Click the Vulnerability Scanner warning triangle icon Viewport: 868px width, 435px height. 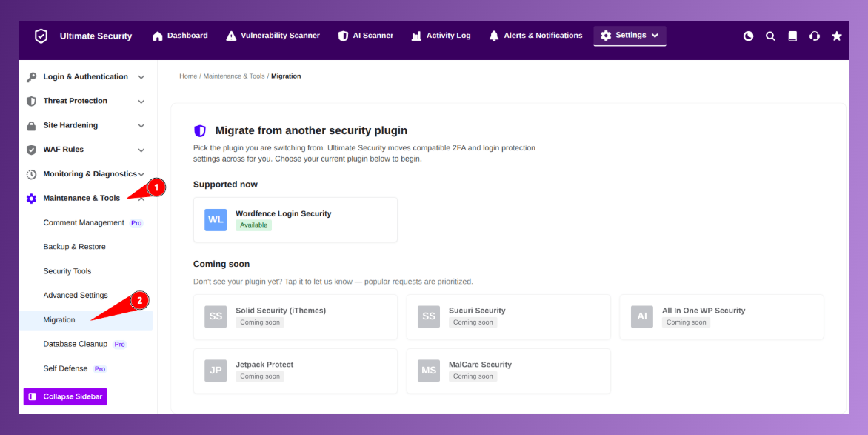(x=231, y=36)
